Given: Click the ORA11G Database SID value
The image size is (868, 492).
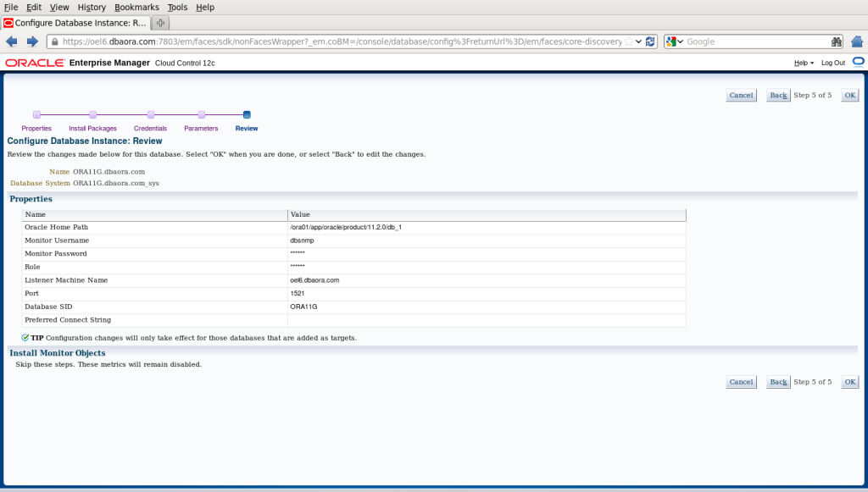Looking at the screenshot, I should pyautogui.click(x=303, y=307).
